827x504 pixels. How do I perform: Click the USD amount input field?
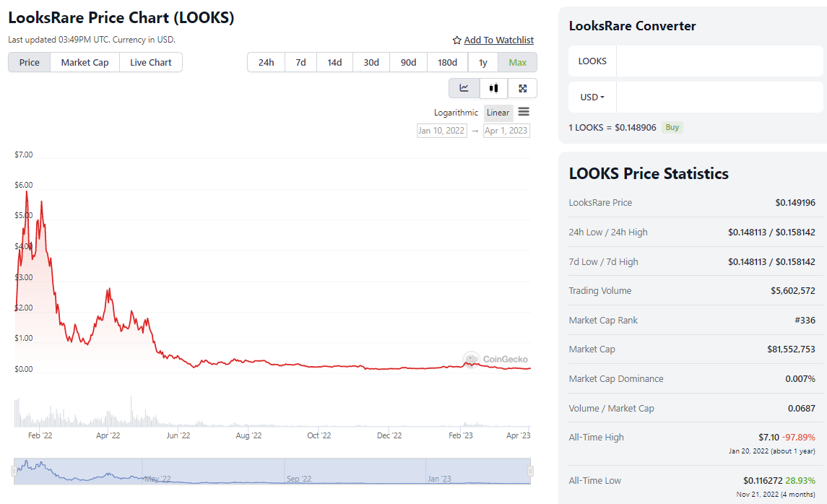719,97
